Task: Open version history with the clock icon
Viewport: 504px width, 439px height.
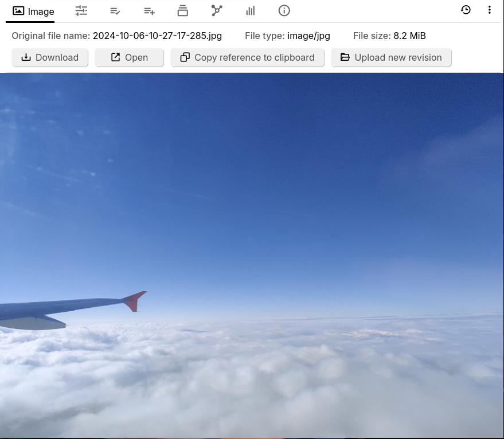Action: pyautogui.click(x=466, y=10)
